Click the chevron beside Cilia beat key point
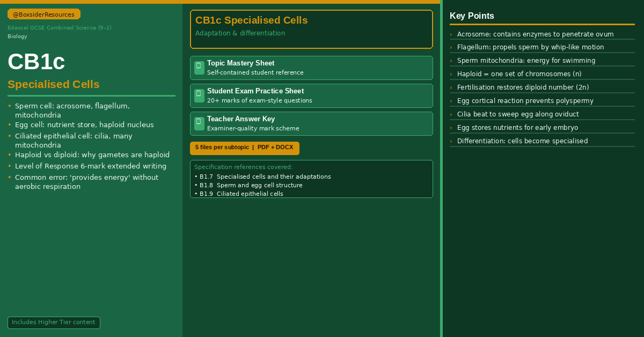Image resolution: width=644 pixels, height=337 pixels. 451,114
